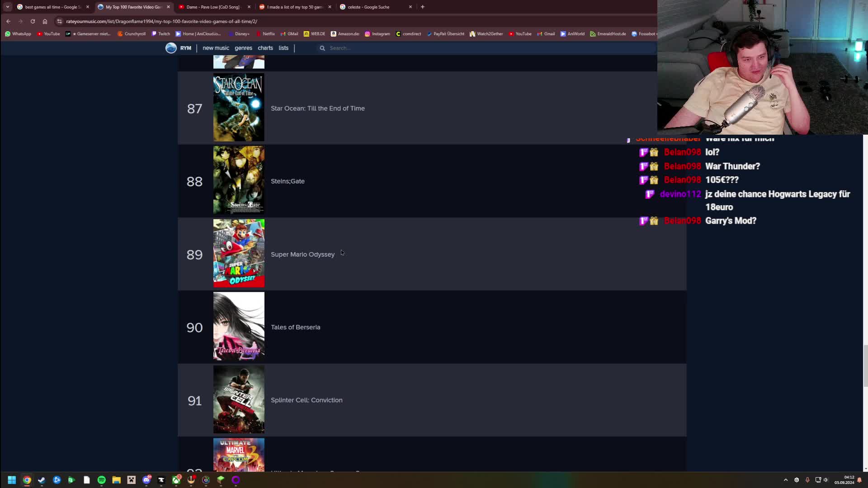Reload the current page
The image size is (868, 488).
pos(33,21)
